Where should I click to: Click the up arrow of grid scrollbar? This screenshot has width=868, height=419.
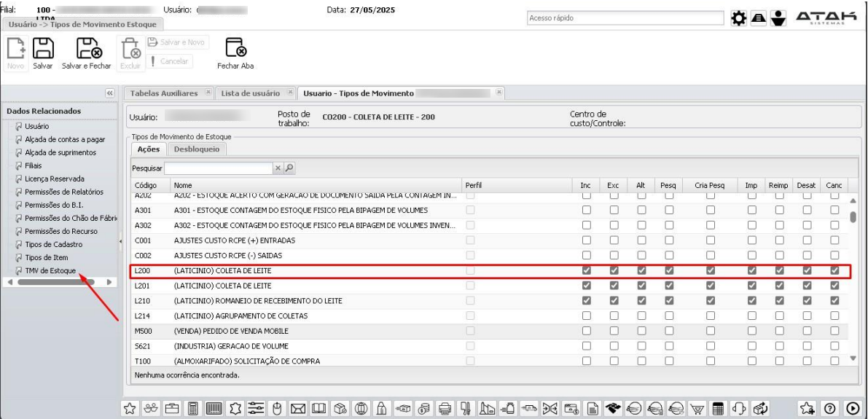(x=853, y=200)
